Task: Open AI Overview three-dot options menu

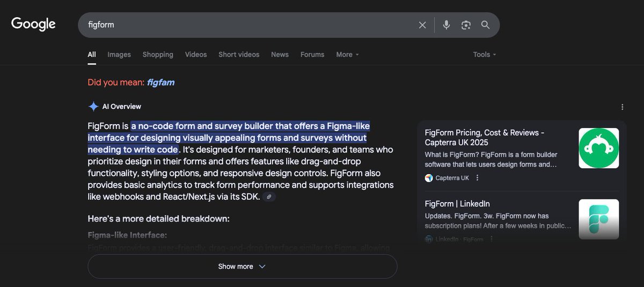Action: 622,107
